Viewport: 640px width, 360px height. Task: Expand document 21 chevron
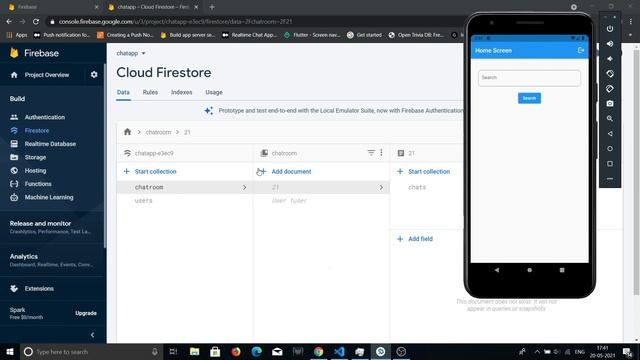381,187
